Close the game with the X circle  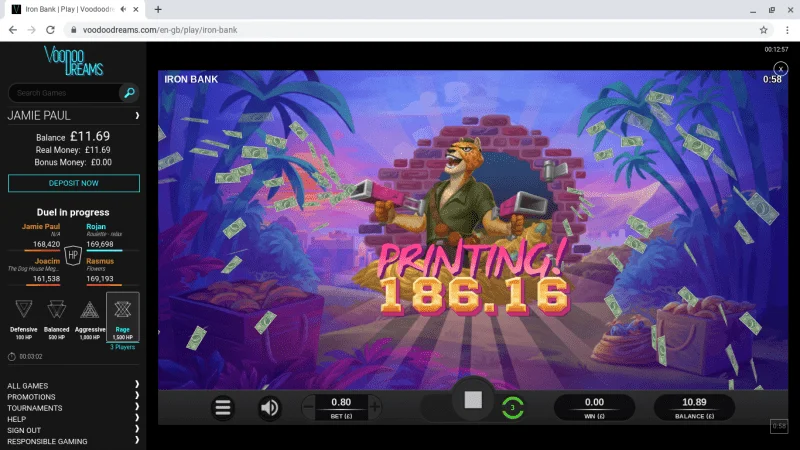[x=780, y=68]
